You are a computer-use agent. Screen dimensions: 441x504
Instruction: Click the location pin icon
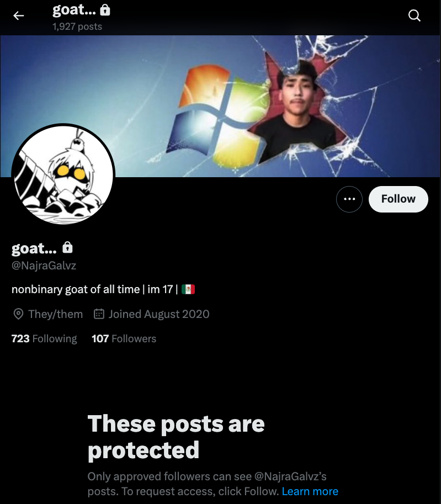[18, 314]
